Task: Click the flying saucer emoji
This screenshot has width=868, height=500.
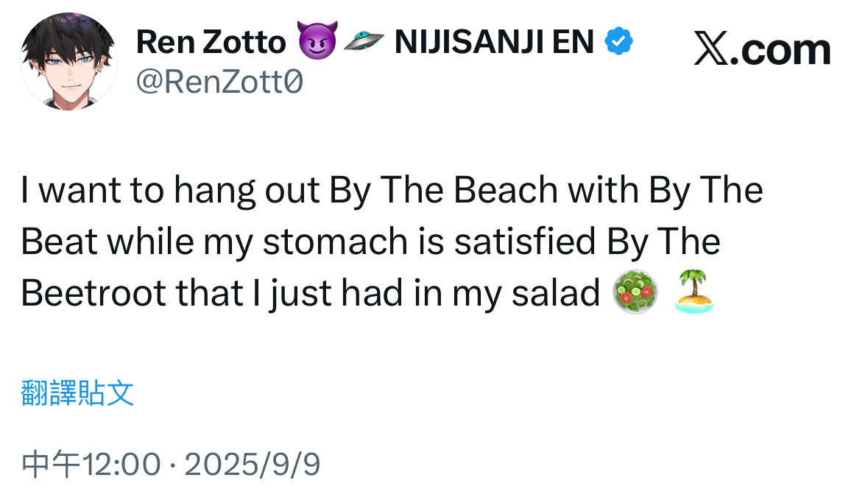Action: click(364, 43)
